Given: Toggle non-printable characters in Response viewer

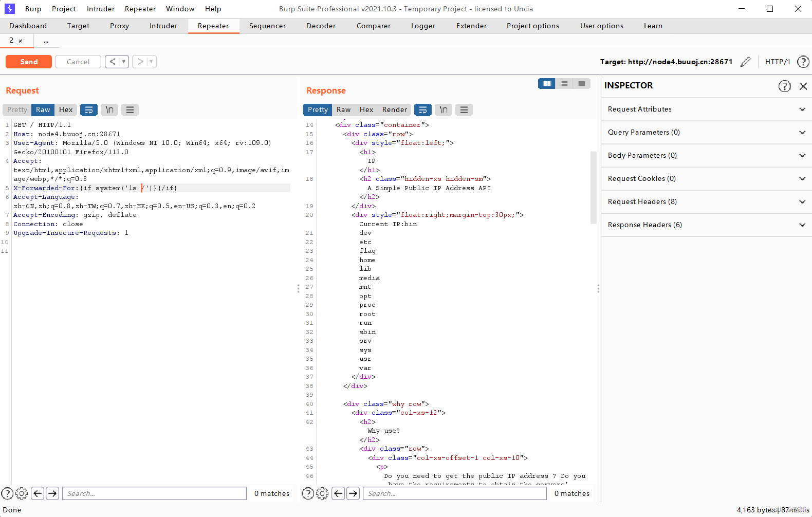Looking at the screenshot, I should 444,109.
